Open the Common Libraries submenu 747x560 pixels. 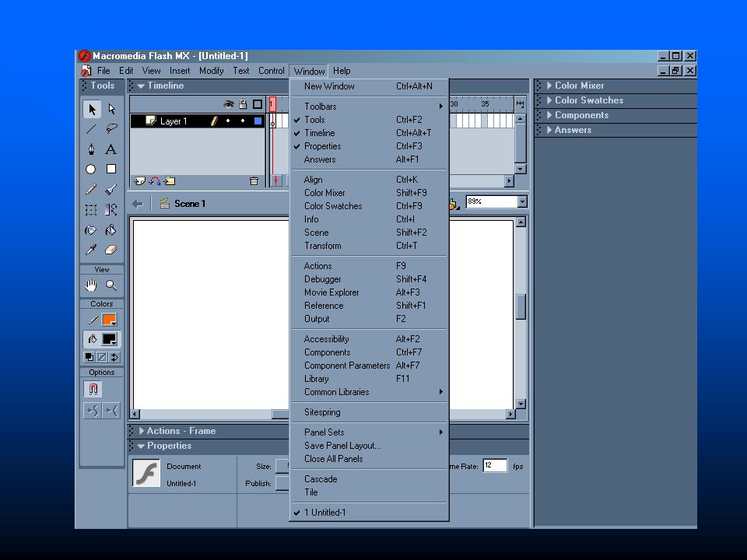pos(369,392)
